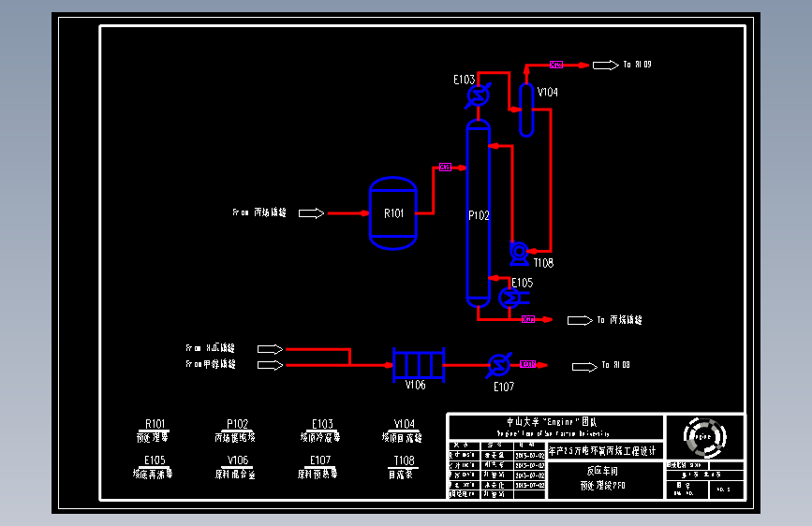Click the 反应车间 drawing name text
The width and height of the screenshot is (812, 526).
click(602, 471)
